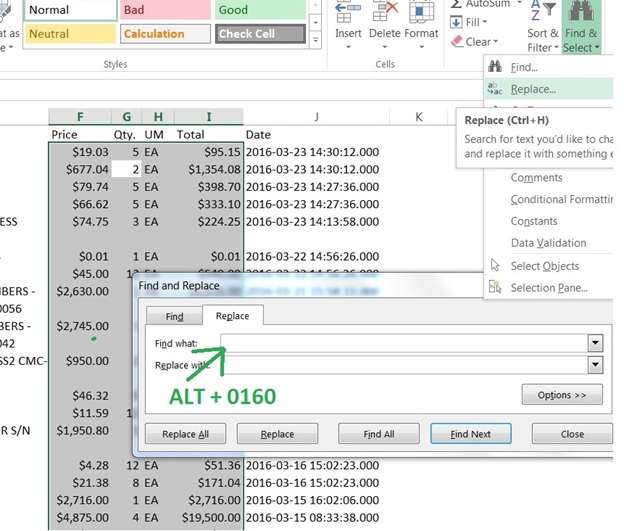The image size is (624, 531).
Task: Open the Delete dropdown arrow
Action: [384, 47]
